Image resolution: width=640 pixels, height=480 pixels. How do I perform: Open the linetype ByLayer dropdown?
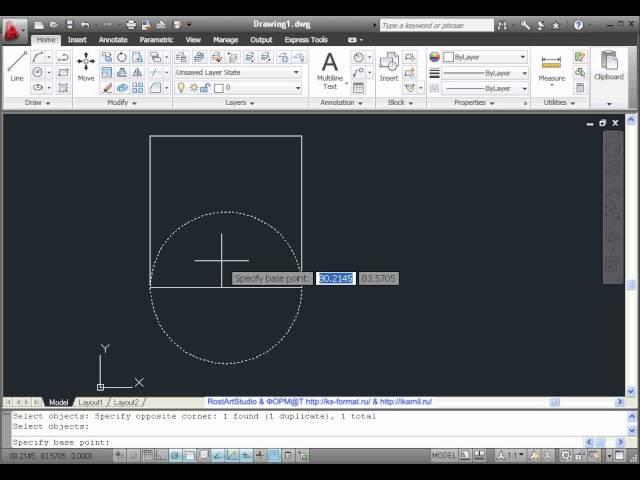[486, 88]
